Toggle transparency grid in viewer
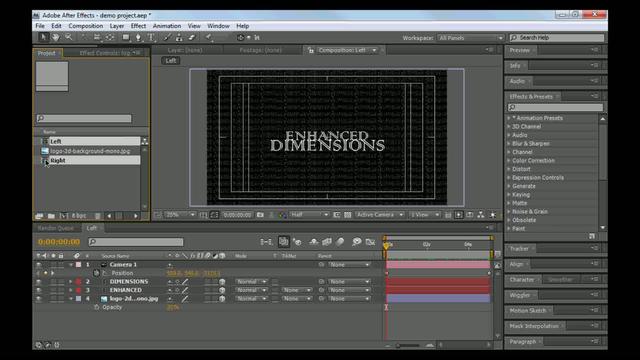 [348, 215]
